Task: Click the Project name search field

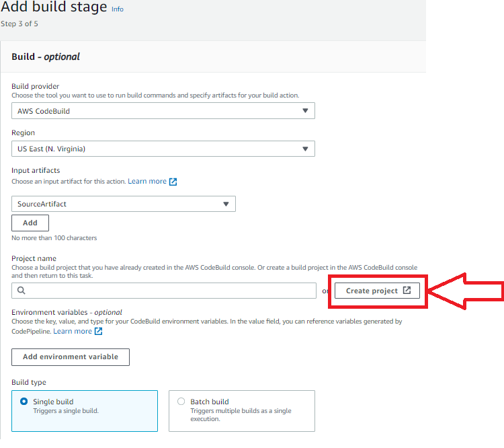Action: pyautogui.click(x=164, y=291)
